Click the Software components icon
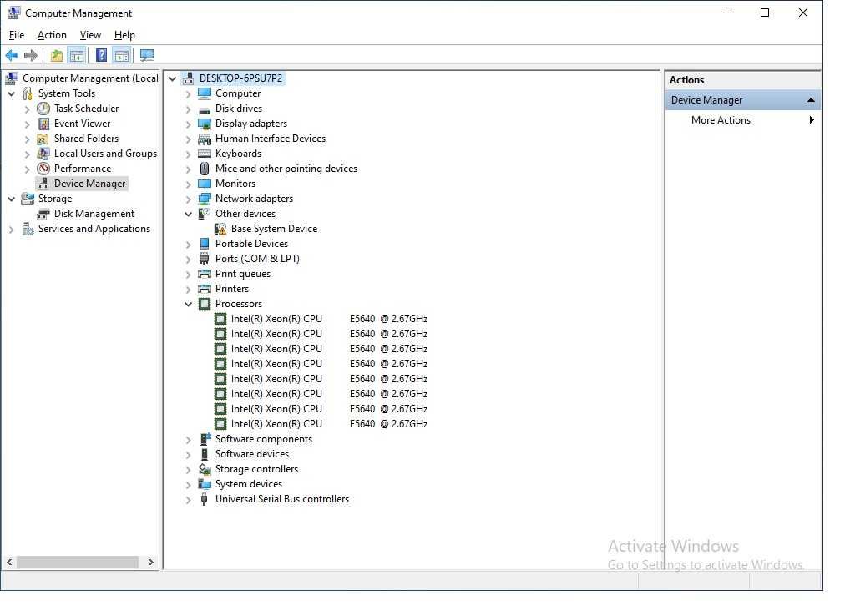Viewport: 855px width, 616px height. tap(205, 439)
